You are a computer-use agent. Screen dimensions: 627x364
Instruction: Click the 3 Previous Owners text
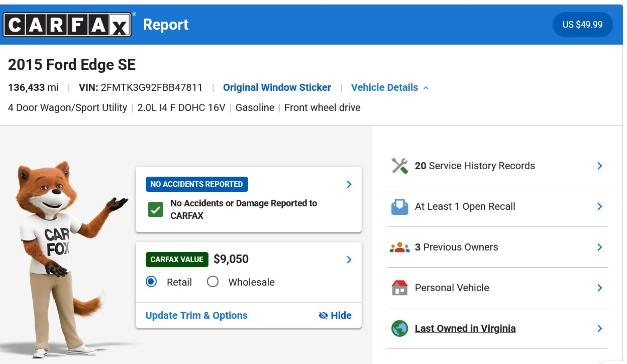(456, 247)
